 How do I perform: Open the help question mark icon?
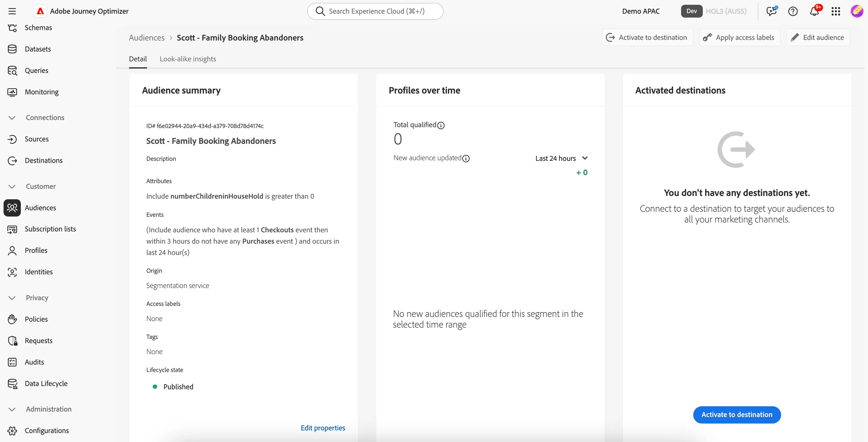point(793,11)
